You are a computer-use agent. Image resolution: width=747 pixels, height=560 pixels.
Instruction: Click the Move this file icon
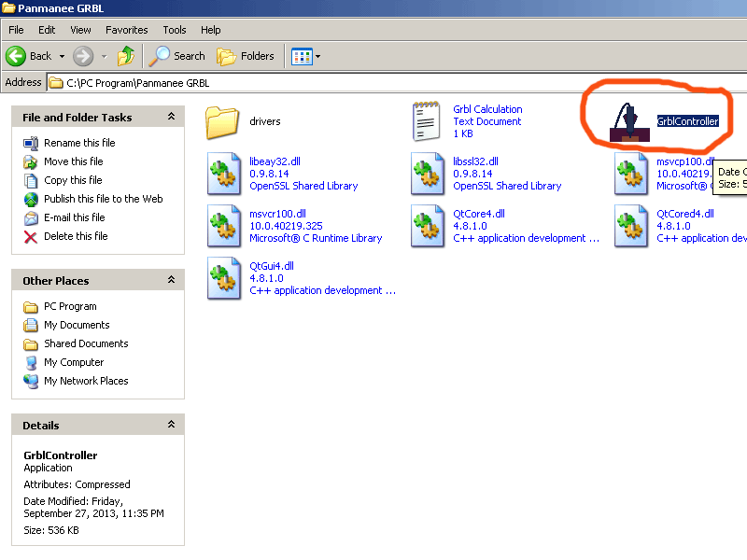pos(31,162)
